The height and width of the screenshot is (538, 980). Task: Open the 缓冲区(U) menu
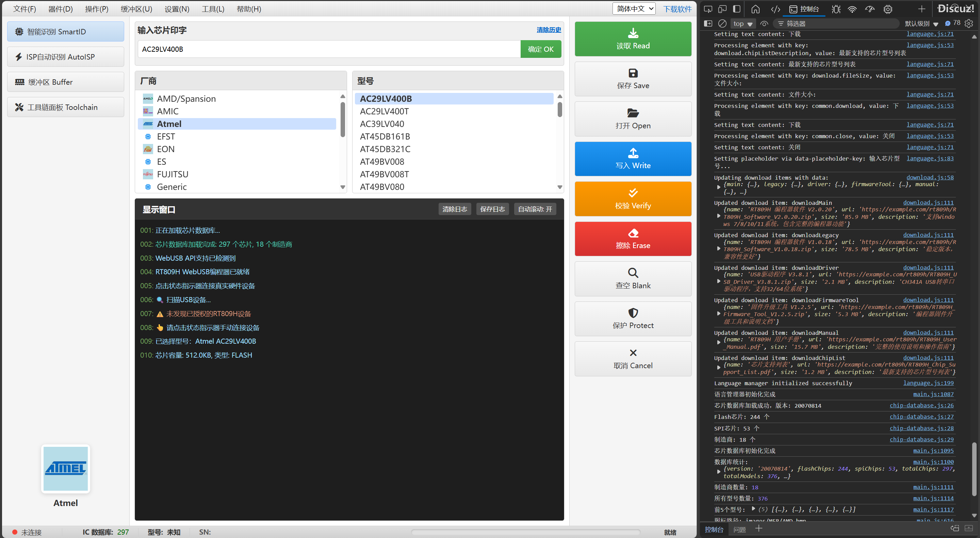(136, 9)
